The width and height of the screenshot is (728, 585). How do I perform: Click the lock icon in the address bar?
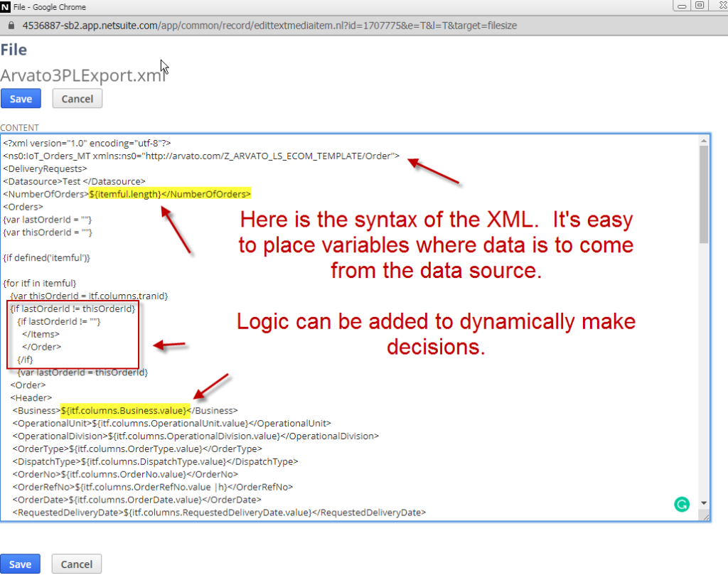coord(11,26)
